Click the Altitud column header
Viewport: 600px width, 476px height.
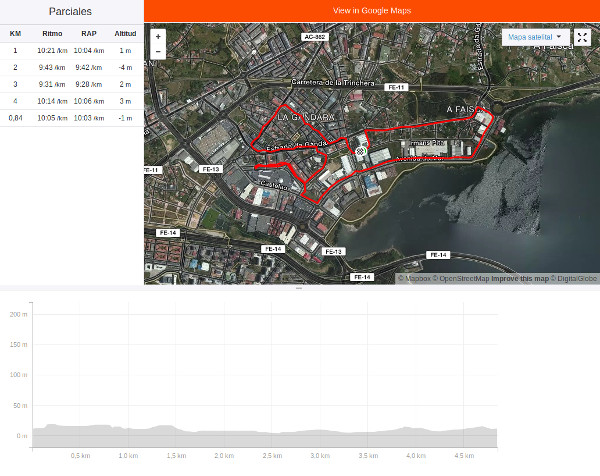coord(125,32)
